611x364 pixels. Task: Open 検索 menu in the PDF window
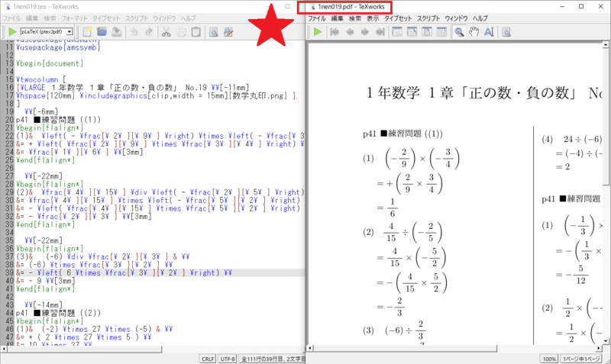[x=354, y=18]
